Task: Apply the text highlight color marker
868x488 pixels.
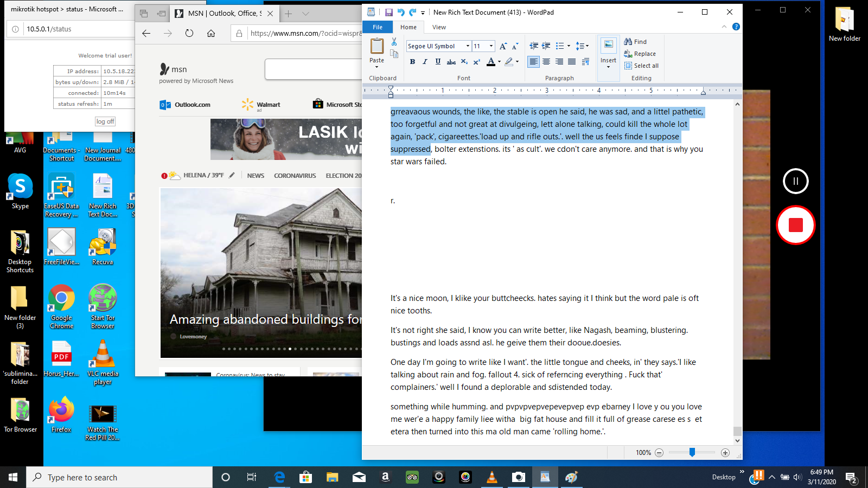Action: pyautogui.click(x=509, y=62)
